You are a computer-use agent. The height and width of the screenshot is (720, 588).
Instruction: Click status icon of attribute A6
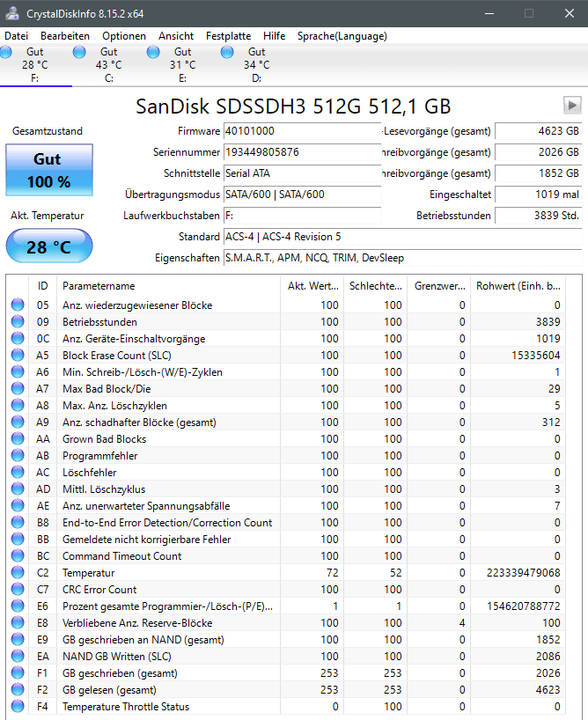18,372
